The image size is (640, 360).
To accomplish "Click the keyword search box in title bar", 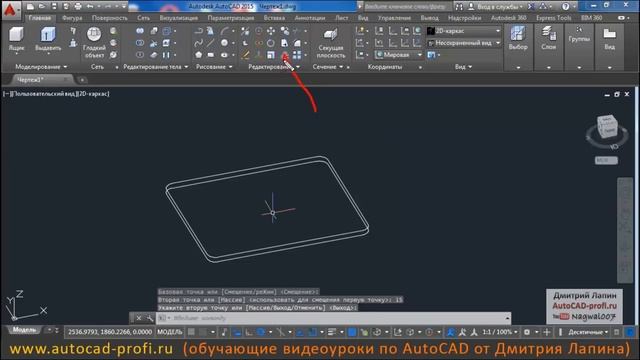I will [x=407, y=7].
